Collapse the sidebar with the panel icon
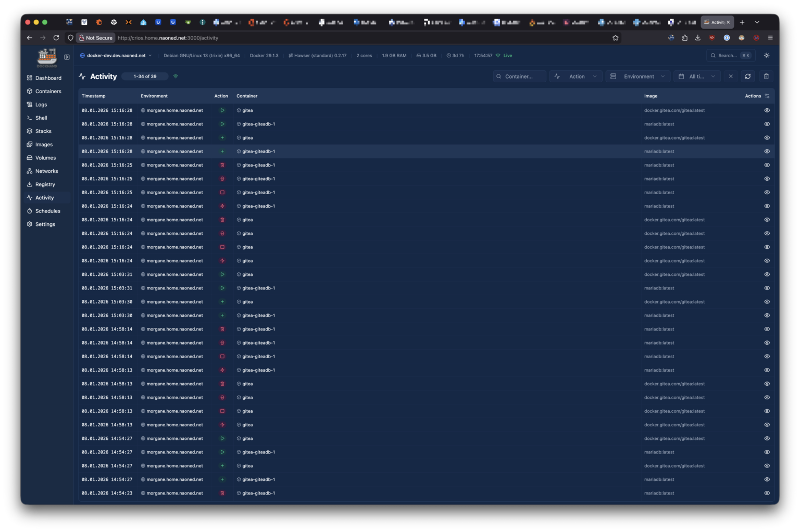This screenshot has width=800, height=532. (x=67, y=57)
